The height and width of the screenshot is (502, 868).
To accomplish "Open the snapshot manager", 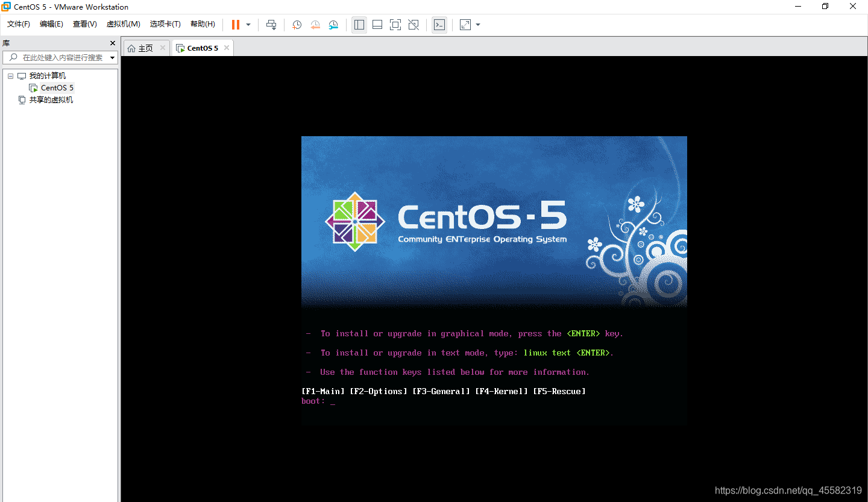I will pos(333,25).
